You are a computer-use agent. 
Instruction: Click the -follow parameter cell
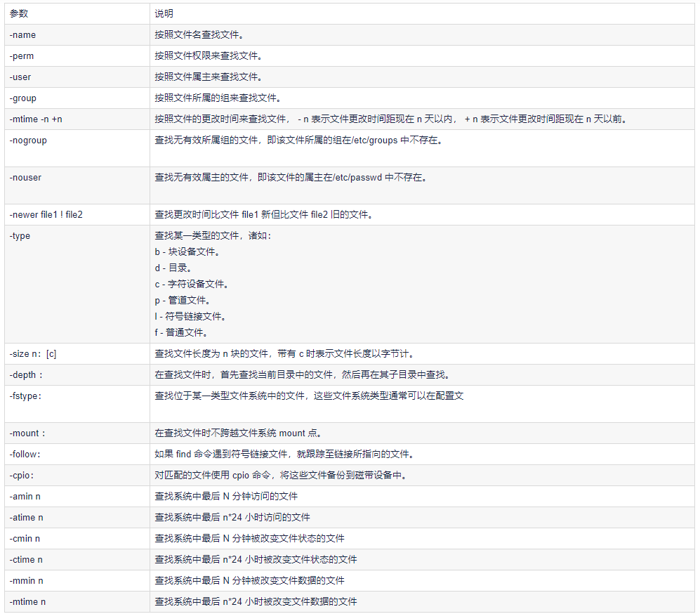pyautogui.click(x=25, y=454)
